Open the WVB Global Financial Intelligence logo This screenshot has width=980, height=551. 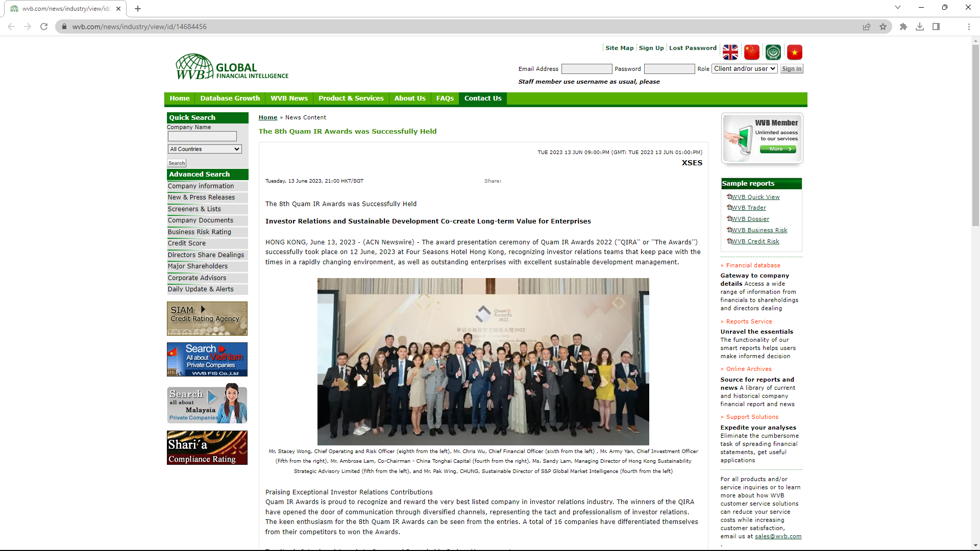(232, 67)
